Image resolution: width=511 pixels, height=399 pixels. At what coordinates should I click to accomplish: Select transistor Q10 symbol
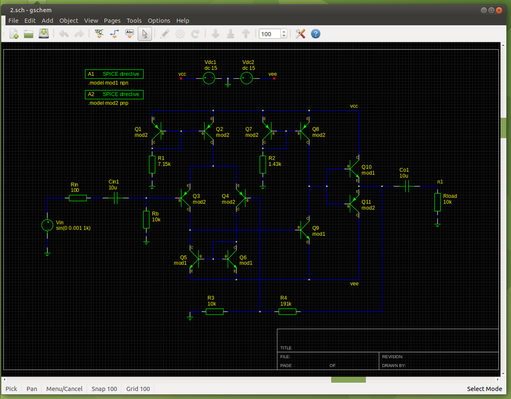[354, 169]
